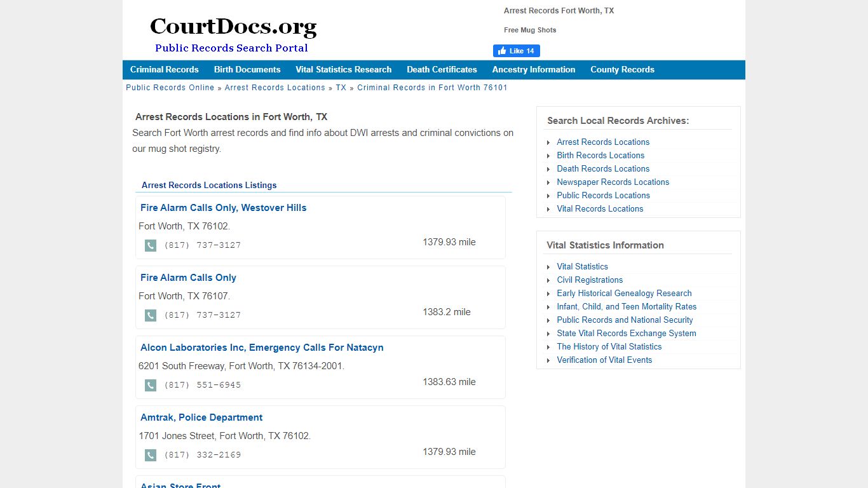Click the Free Mug Shots header text
This screenshot has height=488, width=868.
click(x=530, y=30)
